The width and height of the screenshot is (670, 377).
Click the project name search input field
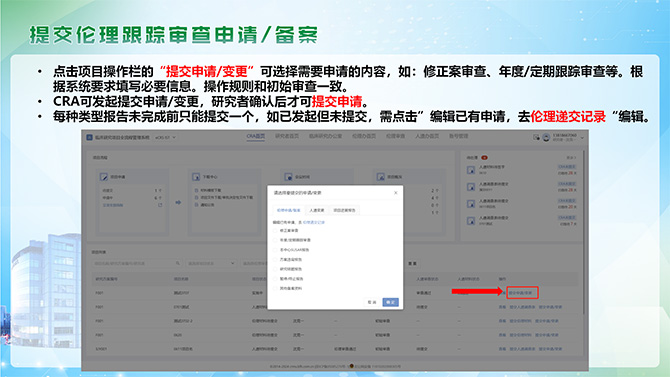(138, 263)
